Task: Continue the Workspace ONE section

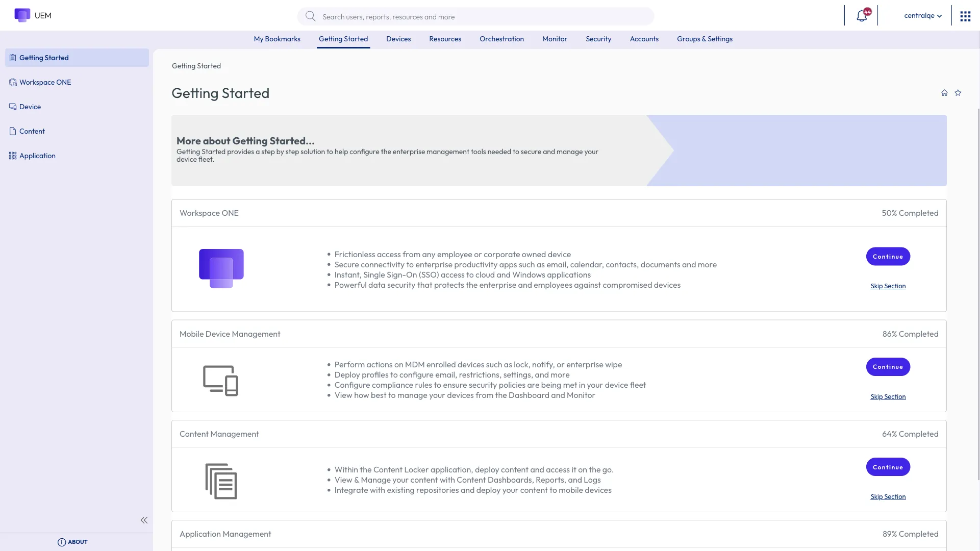Action: (888, 257)
